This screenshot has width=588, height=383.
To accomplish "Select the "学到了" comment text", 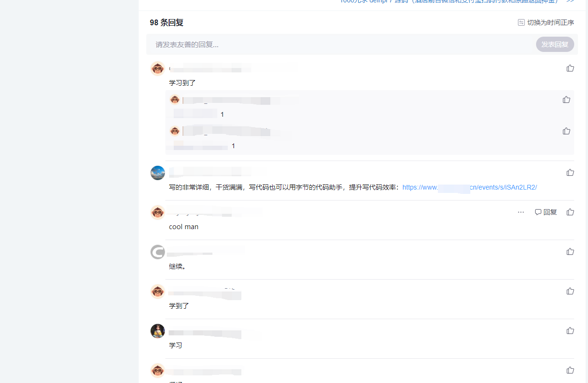I will pos(179,306).
